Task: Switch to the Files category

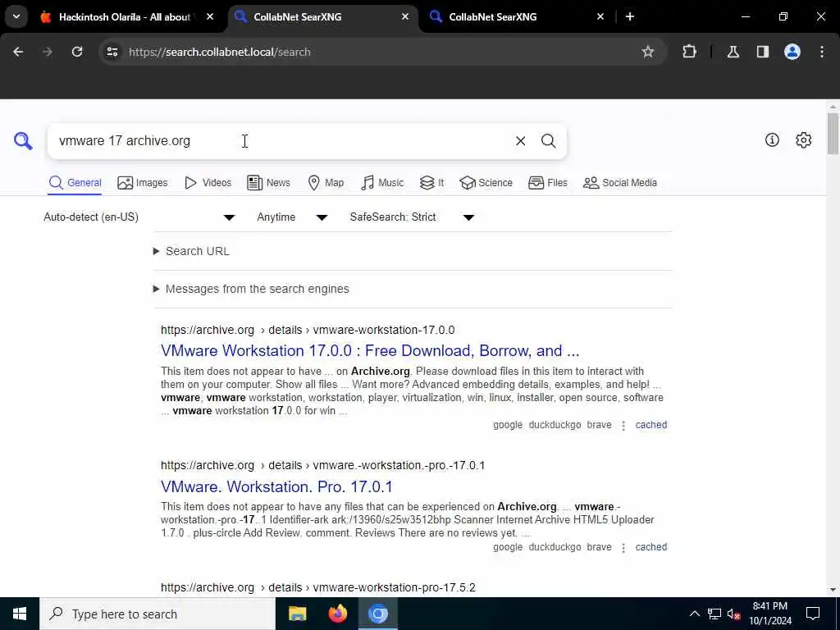Action: (x=547, y=183)
